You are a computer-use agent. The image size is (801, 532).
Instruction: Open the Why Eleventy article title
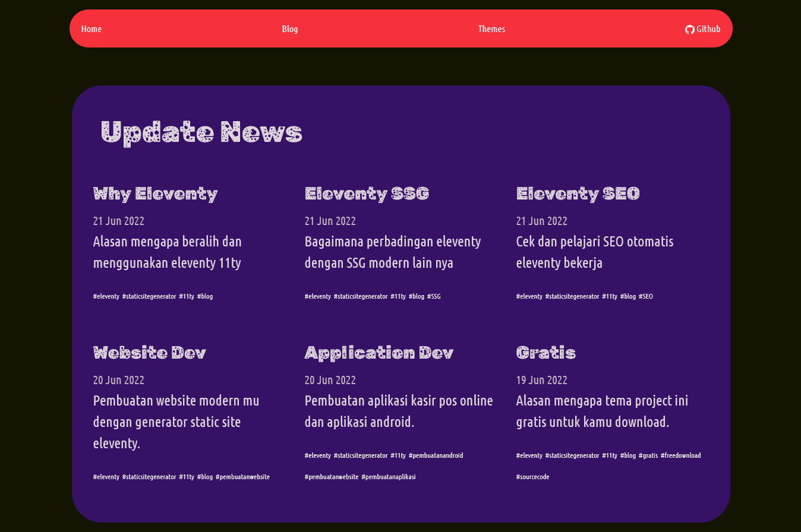(x=156, y=194)
